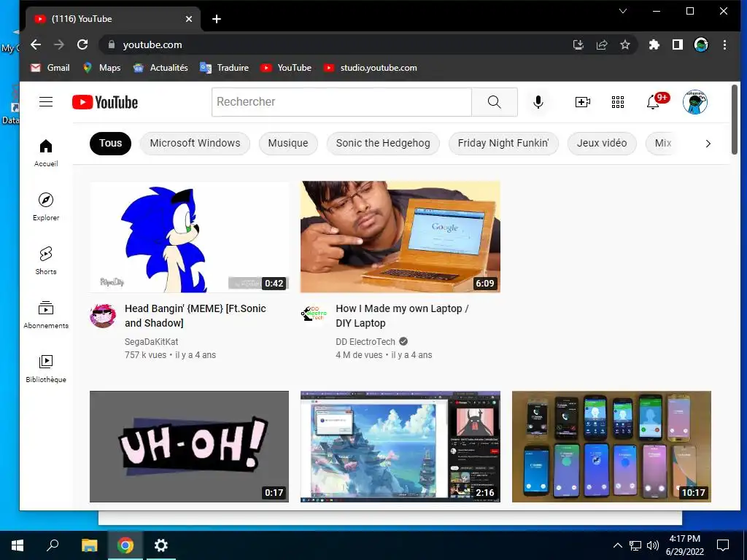Viewport: 747px width, 560px height.
Task: Toggle the Chrome side panel icon
Action: point(677,44)
